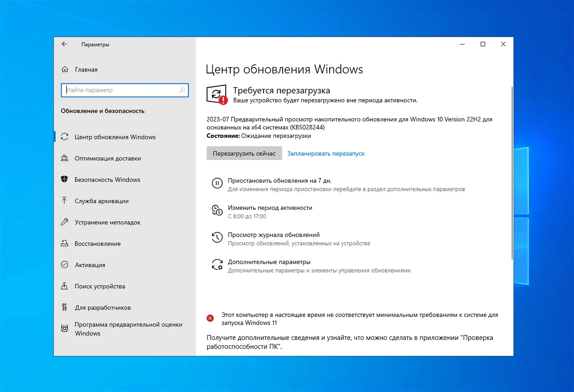574x392 pixels.
Task: Open Для разработчиков section
Action: tap(125, 307)
